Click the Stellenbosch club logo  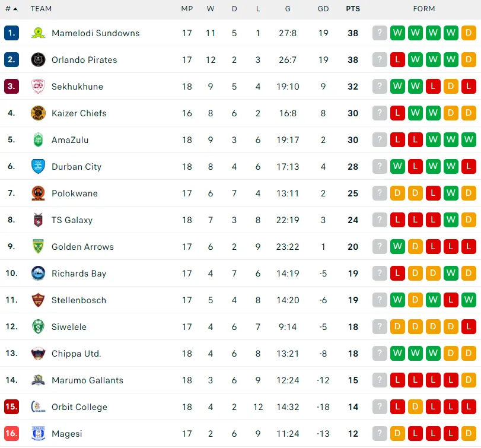(38, 300)
